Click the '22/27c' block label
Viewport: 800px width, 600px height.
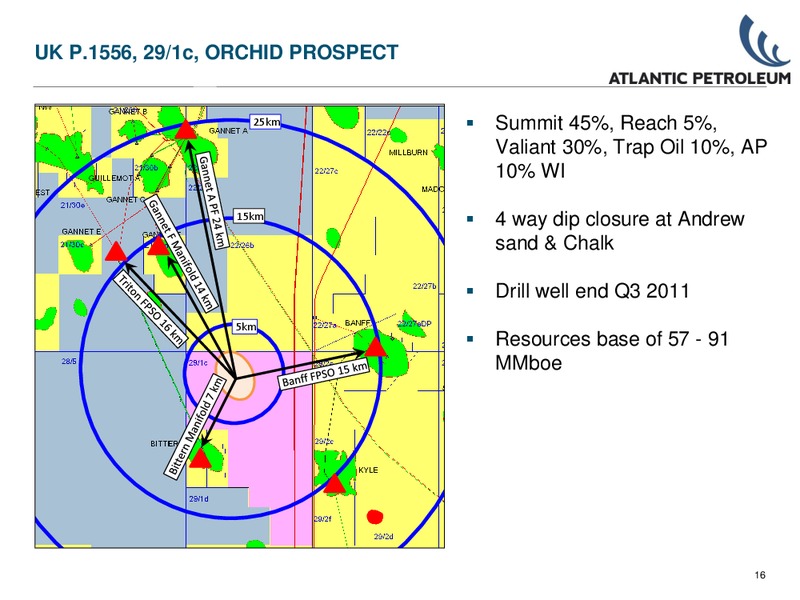326,171
